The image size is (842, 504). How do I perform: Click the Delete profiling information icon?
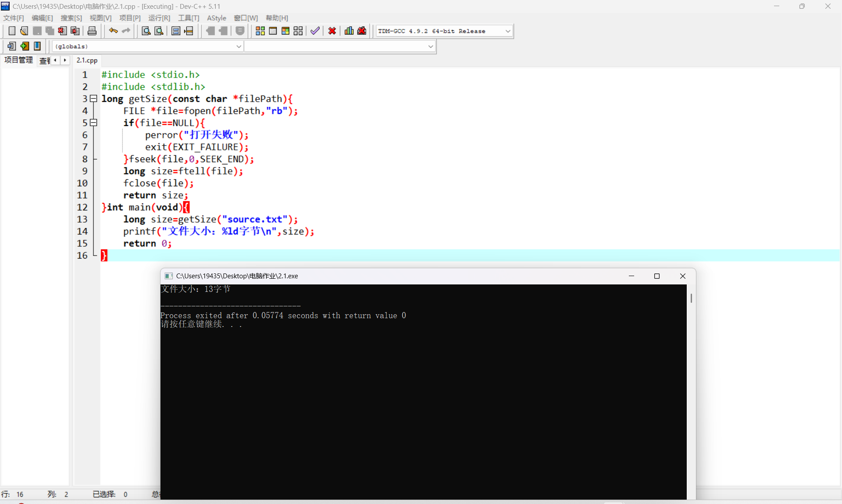(x=362, y=31)
